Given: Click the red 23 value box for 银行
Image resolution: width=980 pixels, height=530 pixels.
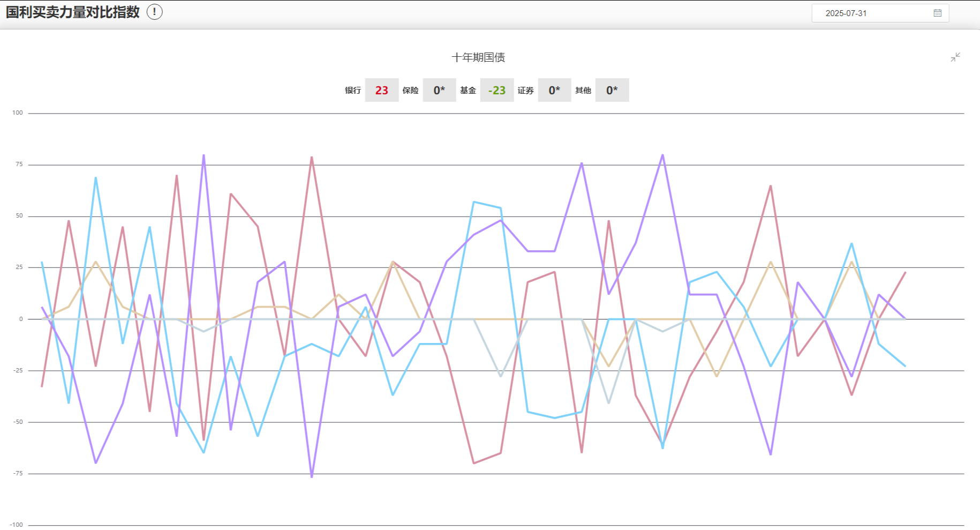Looking at the screenshot, I should pos(381,90).
